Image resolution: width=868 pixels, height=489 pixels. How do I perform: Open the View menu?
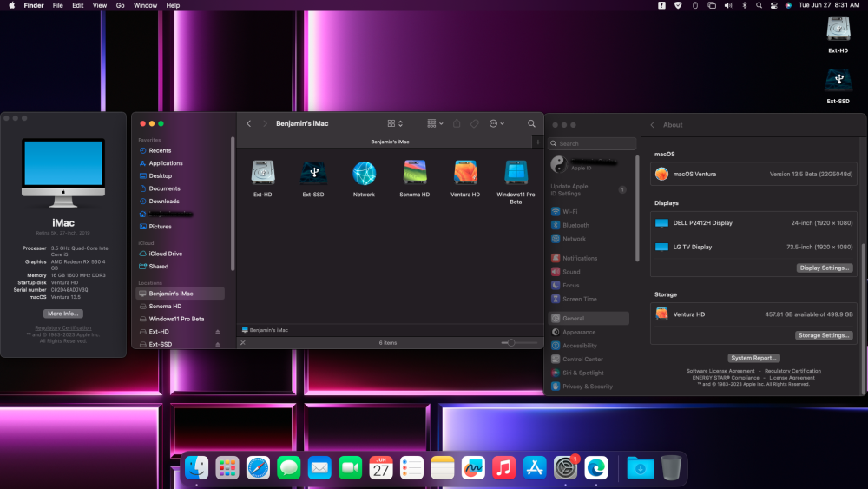(100, 5)
